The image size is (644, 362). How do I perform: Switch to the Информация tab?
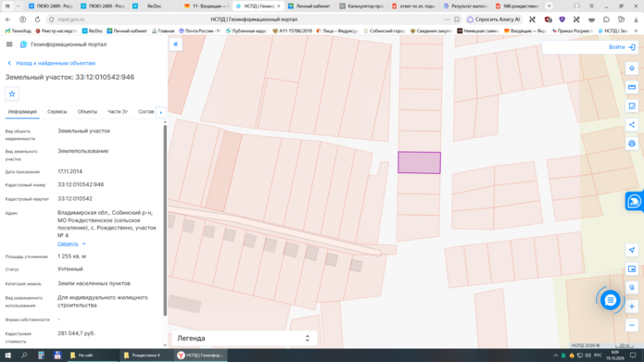pos(22,112)
